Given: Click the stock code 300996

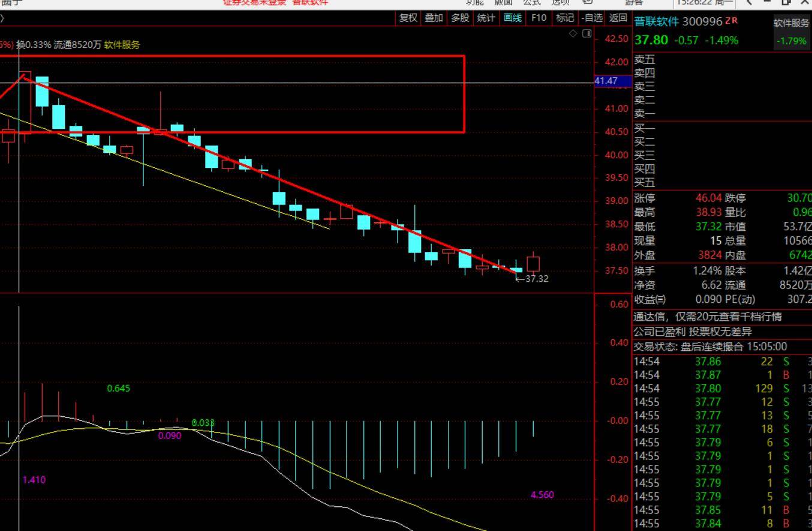Looking at the screenshot, I should pyautogui.click(x=702, y=22).
